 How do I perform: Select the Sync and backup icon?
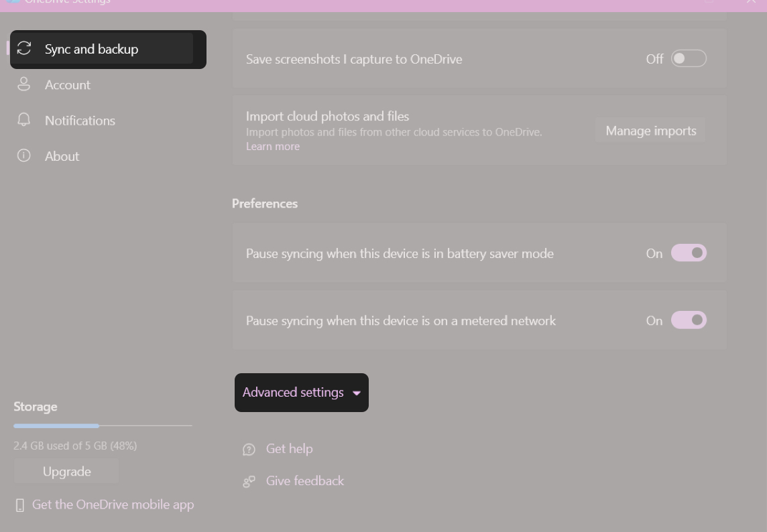click(x=24, y=48)
